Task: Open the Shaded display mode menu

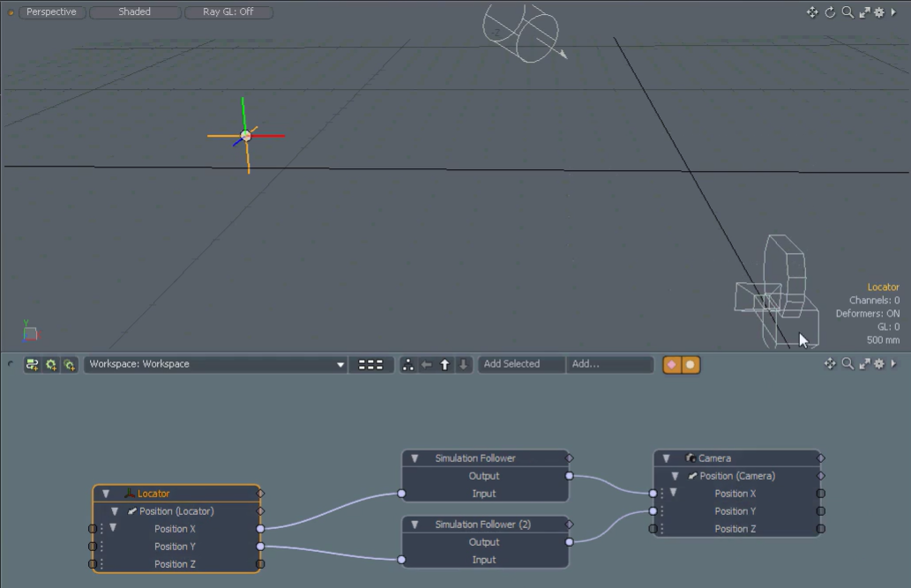Action: (x=135, y=12)
